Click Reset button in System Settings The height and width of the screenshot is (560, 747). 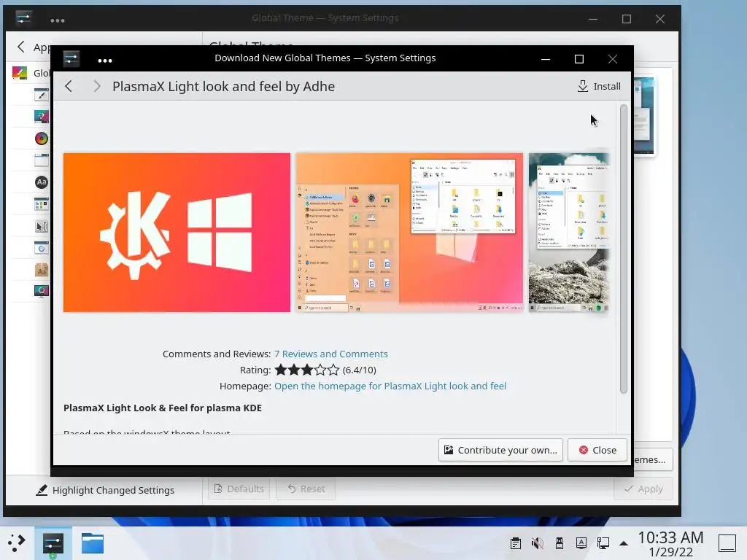pyautogui.click(x=306, y=489)
